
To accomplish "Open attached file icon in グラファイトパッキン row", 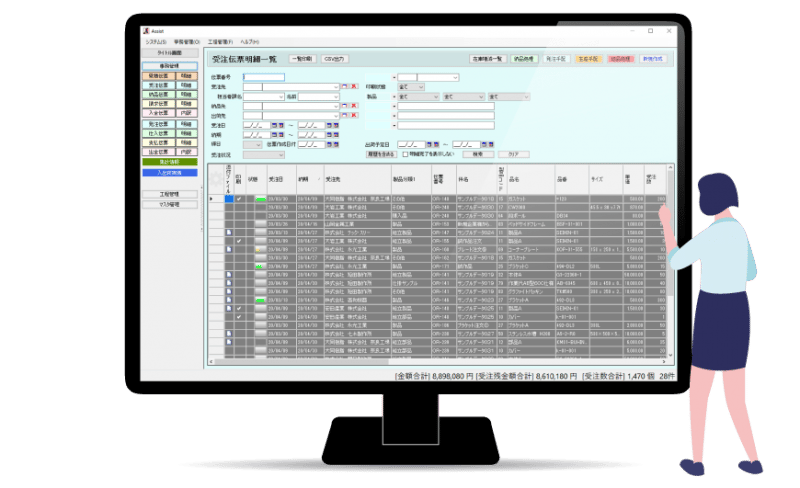I will click(229, 291).
